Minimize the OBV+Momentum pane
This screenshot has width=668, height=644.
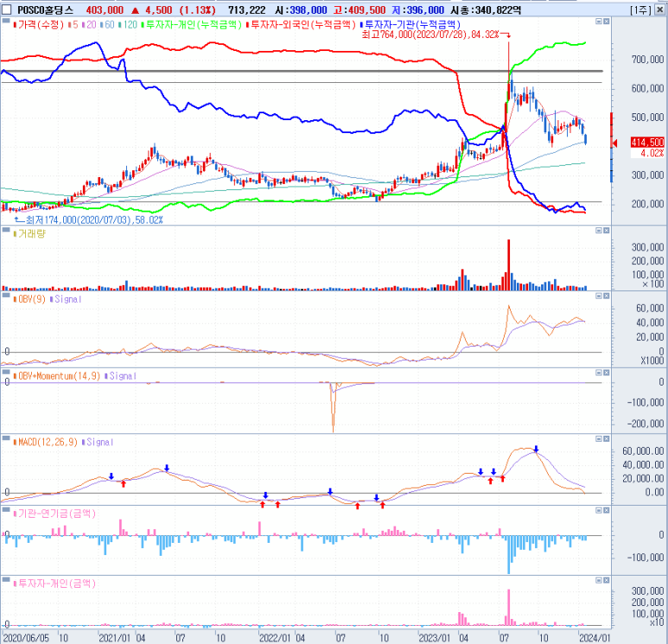pyautogui.click(x=599, y=373)
